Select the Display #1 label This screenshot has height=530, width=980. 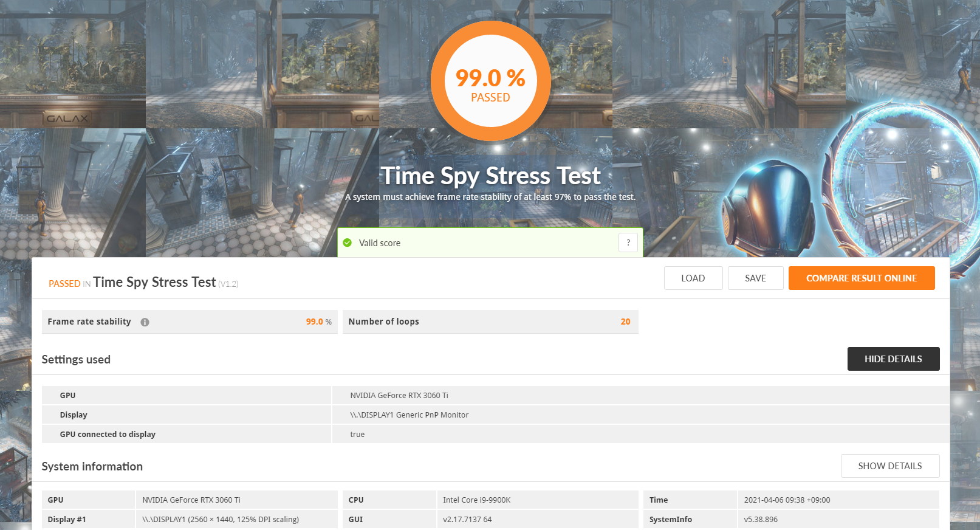(x=67, y=520)
